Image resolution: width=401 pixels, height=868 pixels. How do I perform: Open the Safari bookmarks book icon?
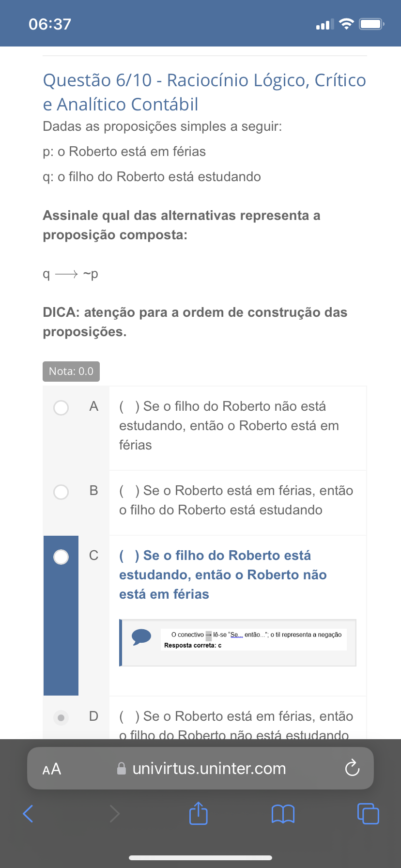(283, 814)
